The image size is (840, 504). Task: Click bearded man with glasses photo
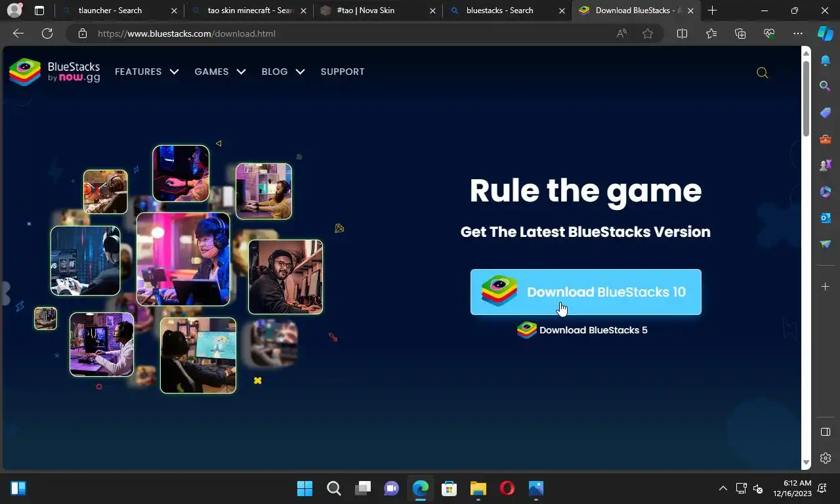pos(285,277)
